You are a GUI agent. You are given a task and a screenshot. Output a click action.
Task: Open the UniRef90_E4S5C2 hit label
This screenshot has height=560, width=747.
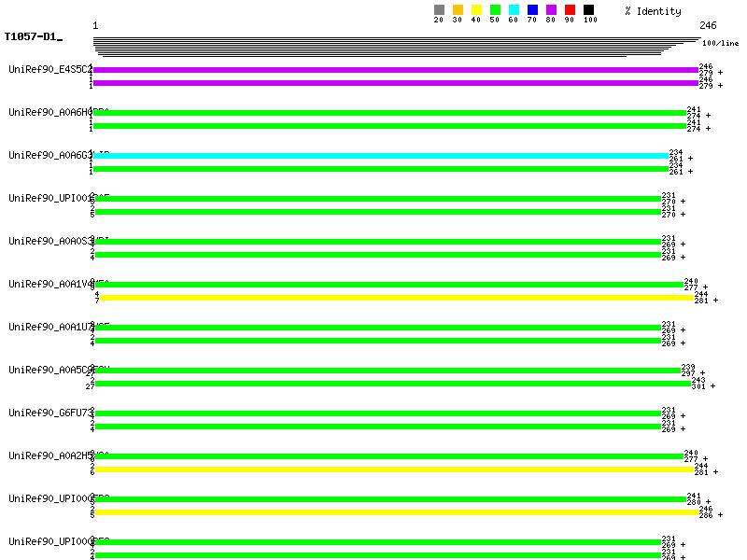click(50, 70)
